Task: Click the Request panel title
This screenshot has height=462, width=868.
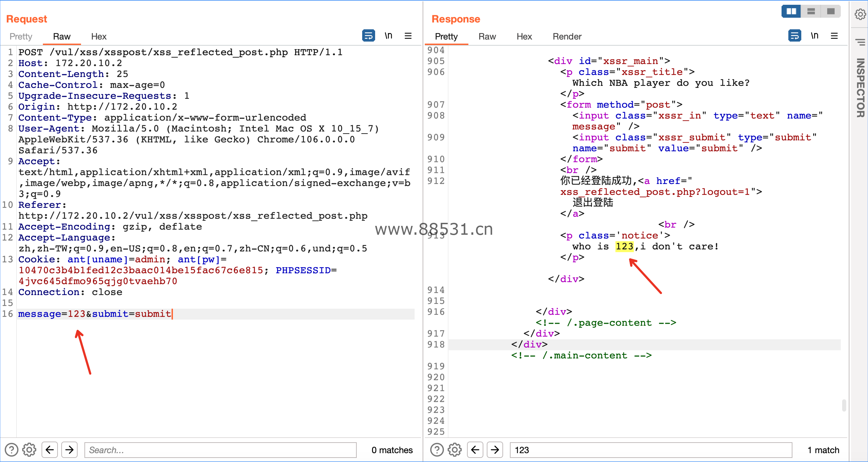Action: (27, 19)
